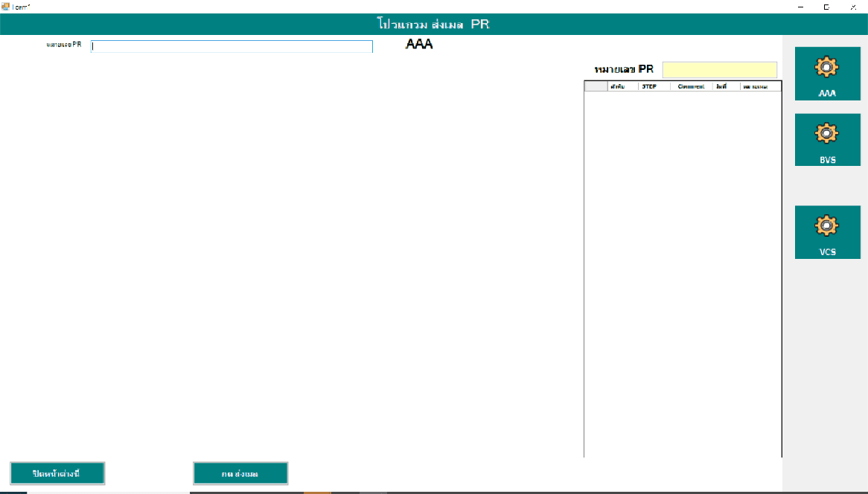This screenshot has width=868, height=494.
Task: Close the Form1 window with X
Action: 853,6
